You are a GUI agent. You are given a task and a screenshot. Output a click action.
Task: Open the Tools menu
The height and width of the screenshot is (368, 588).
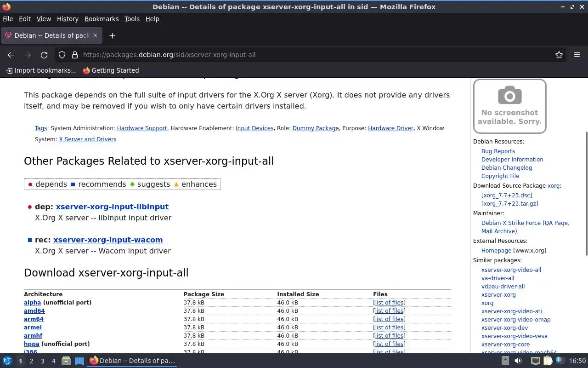tap(132, 19)
